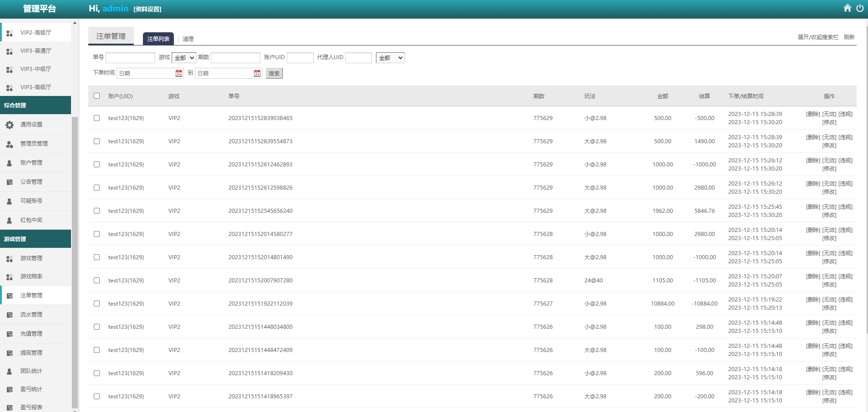Viewport: 868px width, 412px height.
Task: Open 流水管理 in the sidebar menu
Action: click(x=31, y=315)
